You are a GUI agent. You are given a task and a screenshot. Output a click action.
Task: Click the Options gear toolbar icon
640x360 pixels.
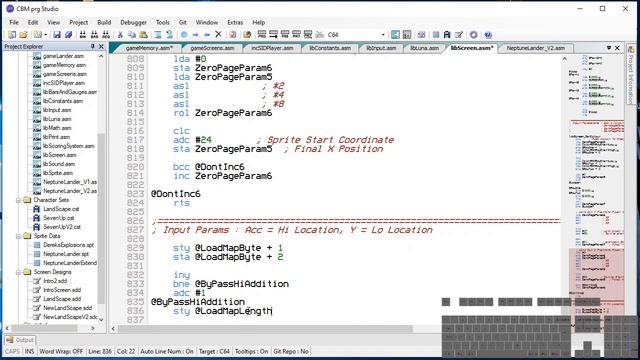[473, 35]
